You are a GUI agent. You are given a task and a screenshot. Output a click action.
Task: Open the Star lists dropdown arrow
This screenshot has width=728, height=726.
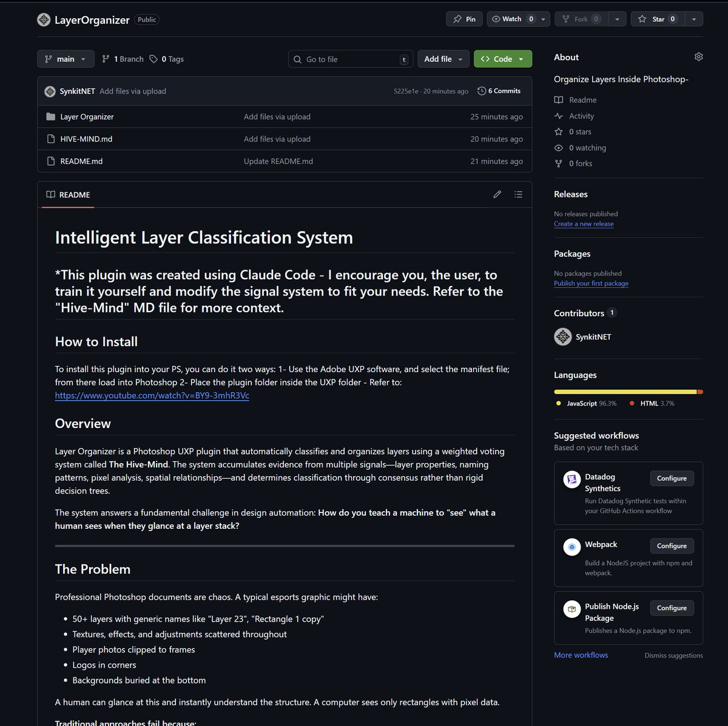click(x=694, y=19)
